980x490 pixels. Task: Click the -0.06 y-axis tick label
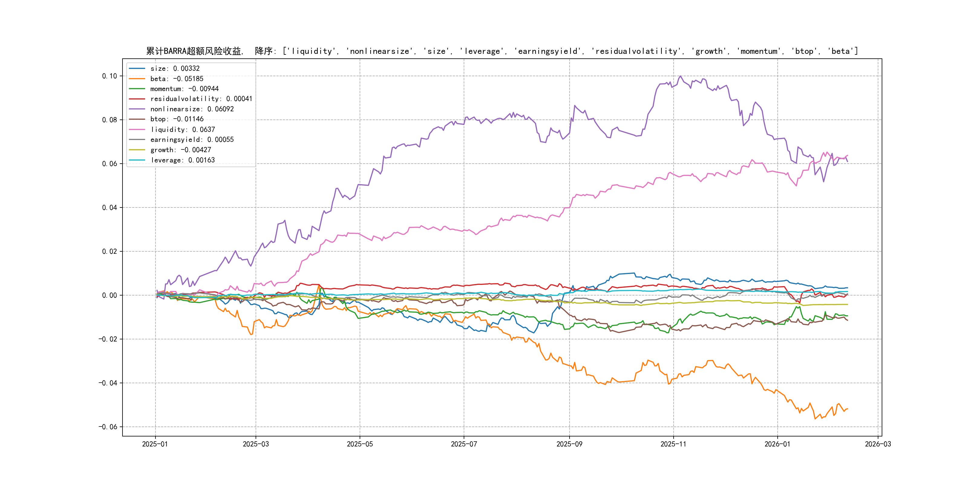pos(108,427)
